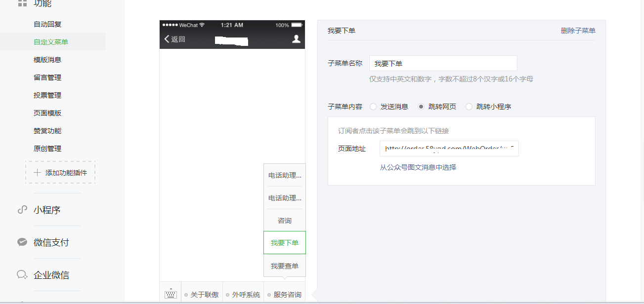Image resolution: width=644 pixels, height=304 pixels.
Task: Click 添加功能插件 button
Action: 60,173
